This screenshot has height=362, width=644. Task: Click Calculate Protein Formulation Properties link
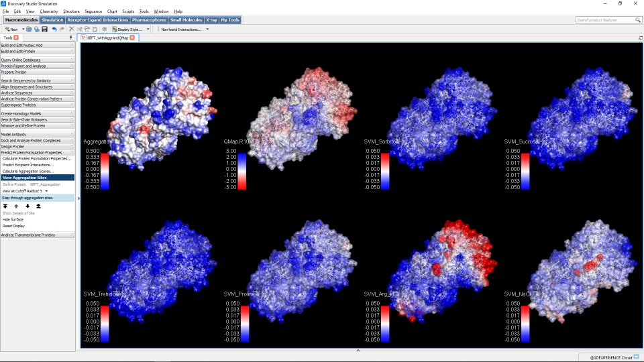pos(37,158)
